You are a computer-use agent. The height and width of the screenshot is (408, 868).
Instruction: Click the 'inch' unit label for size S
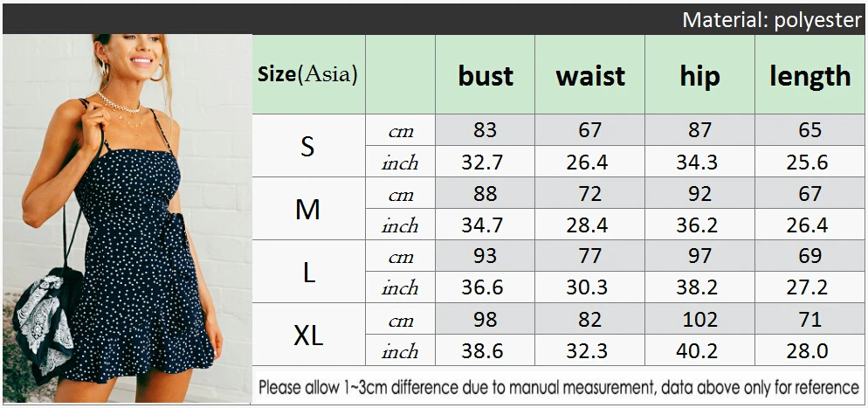(x=400, y=163)
